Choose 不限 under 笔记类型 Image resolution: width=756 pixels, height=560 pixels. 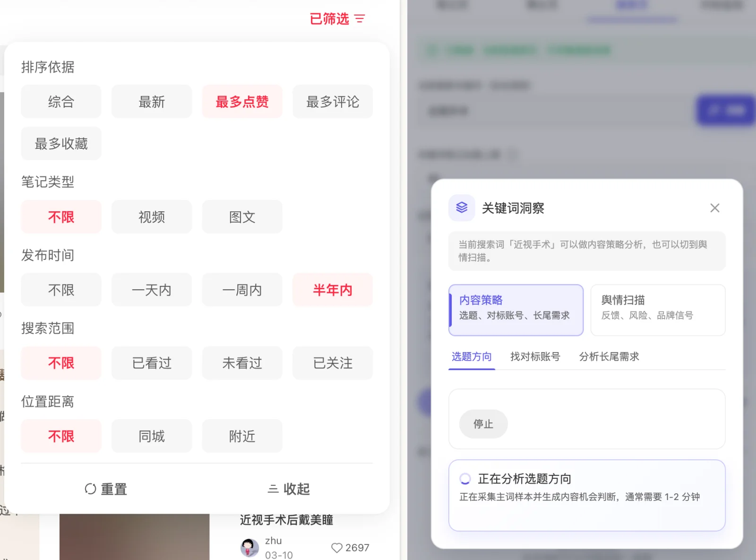tap(61, 217)
